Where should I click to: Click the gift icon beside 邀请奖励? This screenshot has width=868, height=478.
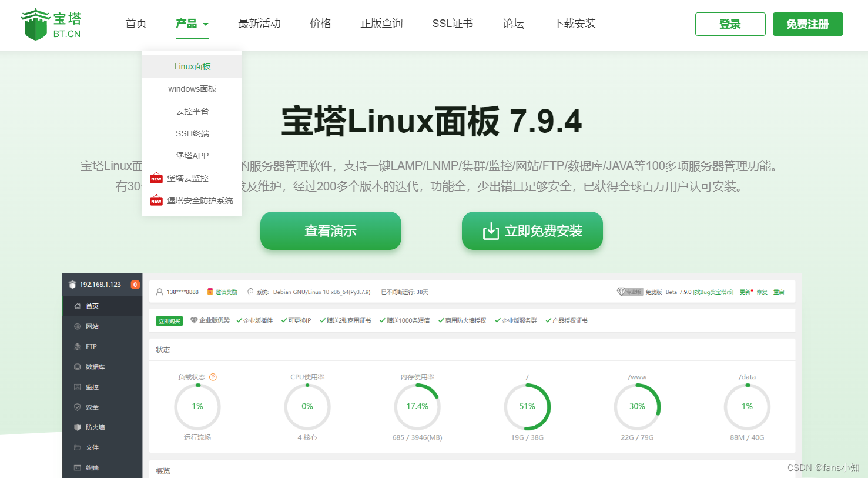click(210, 292)
